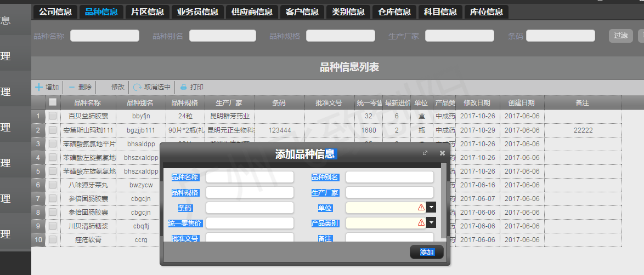Screen dimensions: 644x275
Task: Click the 增加 plus icon in the toolbar
Action: click(x=39, y=87)
